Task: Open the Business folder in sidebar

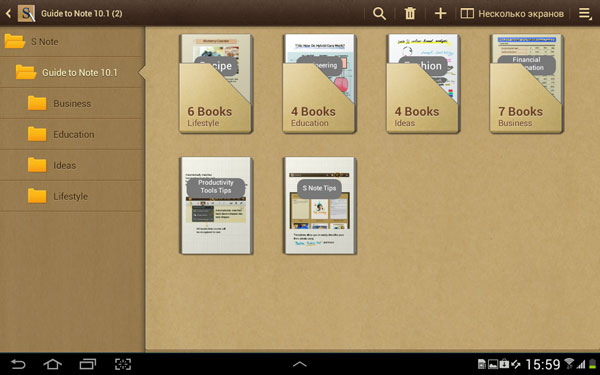Action: [72, 103]
